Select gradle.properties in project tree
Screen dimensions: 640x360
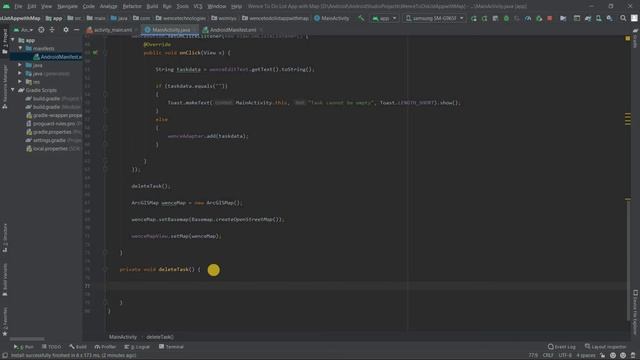click(49, 132)
